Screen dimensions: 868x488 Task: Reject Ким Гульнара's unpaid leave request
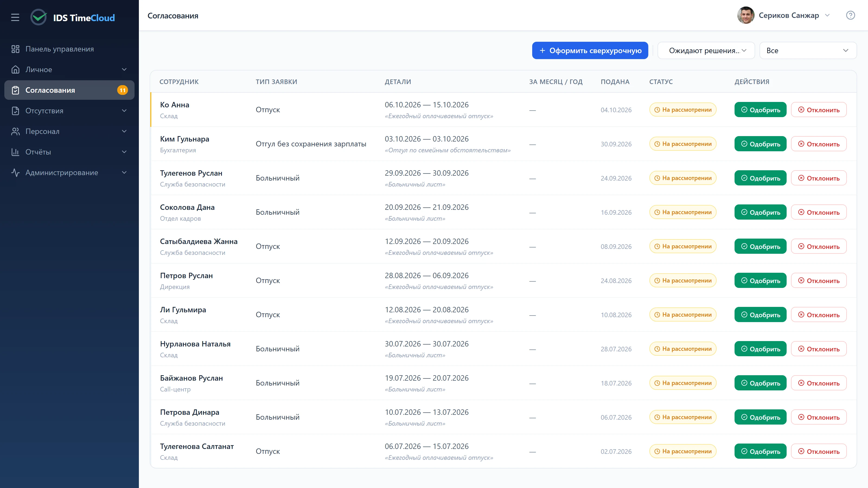(819, 144)
